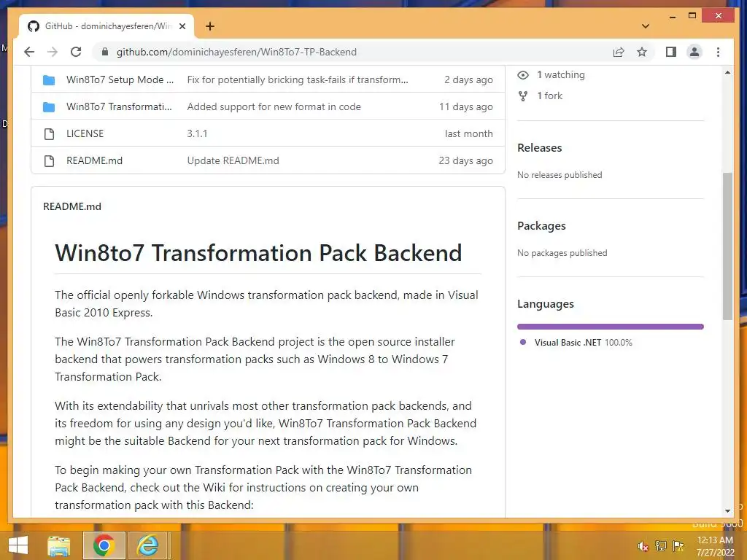Viewport: 747px width, 560px height.
Task: Click the Share page icon in address bar
Action: [619, 52]
